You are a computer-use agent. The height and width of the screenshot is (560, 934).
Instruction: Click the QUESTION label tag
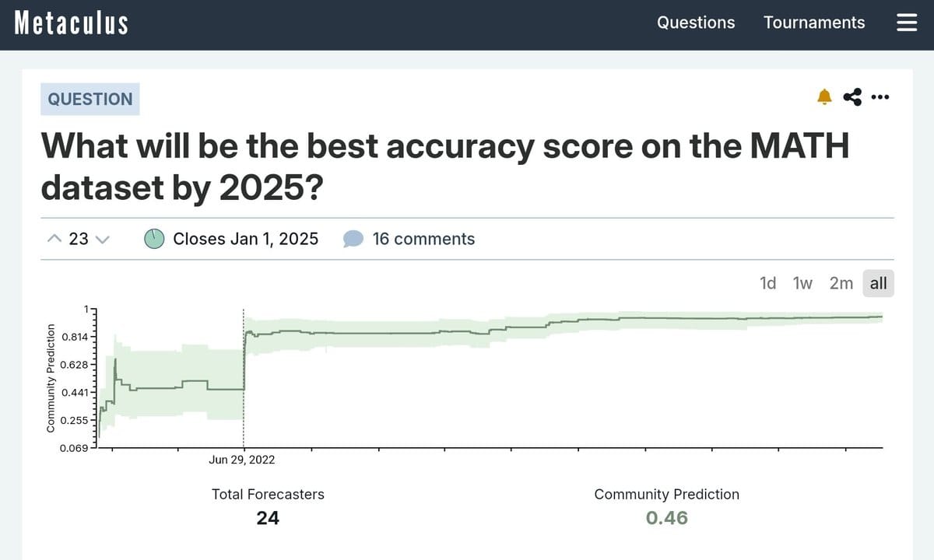point(90,99)
